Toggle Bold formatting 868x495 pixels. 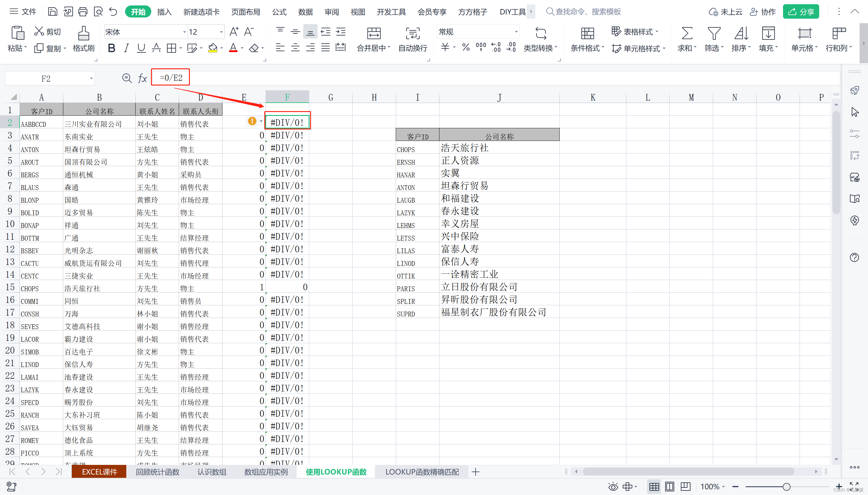coord(111,48)
